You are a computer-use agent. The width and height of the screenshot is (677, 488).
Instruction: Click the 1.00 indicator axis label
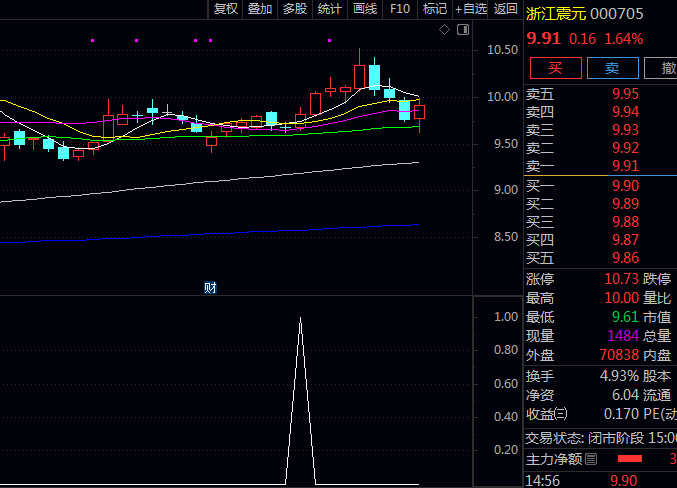(x=506, y=317)
